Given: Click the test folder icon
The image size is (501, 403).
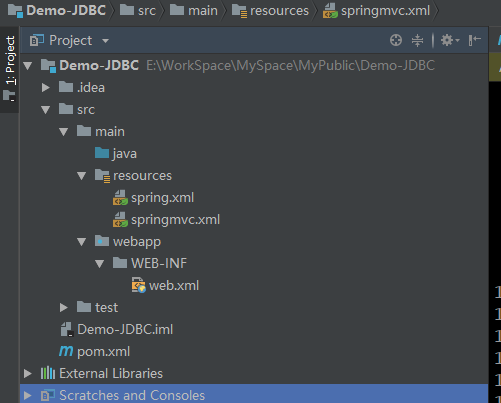Looking at the screenshot, I should click(84, 307).
